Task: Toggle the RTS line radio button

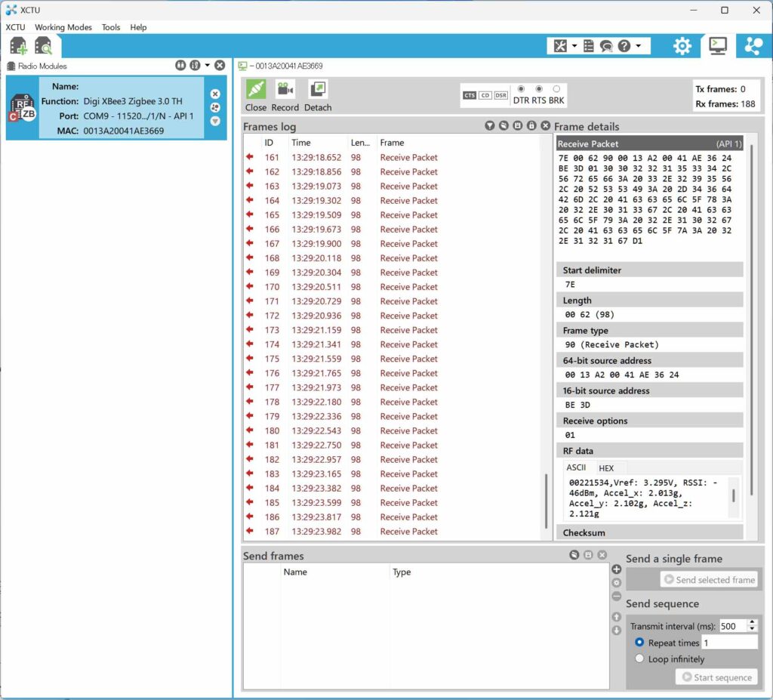Action: click(539, 89)
